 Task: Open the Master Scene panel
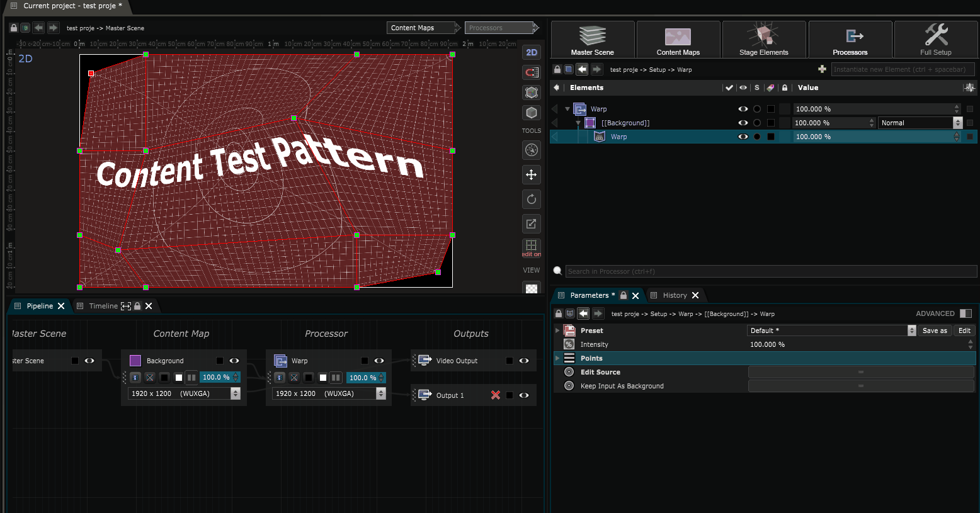592,40
